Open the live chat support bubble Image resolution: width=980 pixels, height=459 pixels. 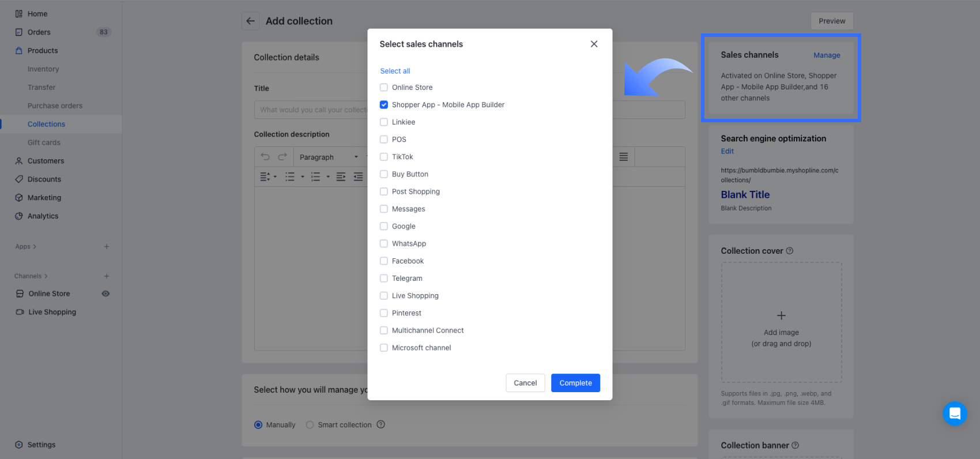click(955, 413)
